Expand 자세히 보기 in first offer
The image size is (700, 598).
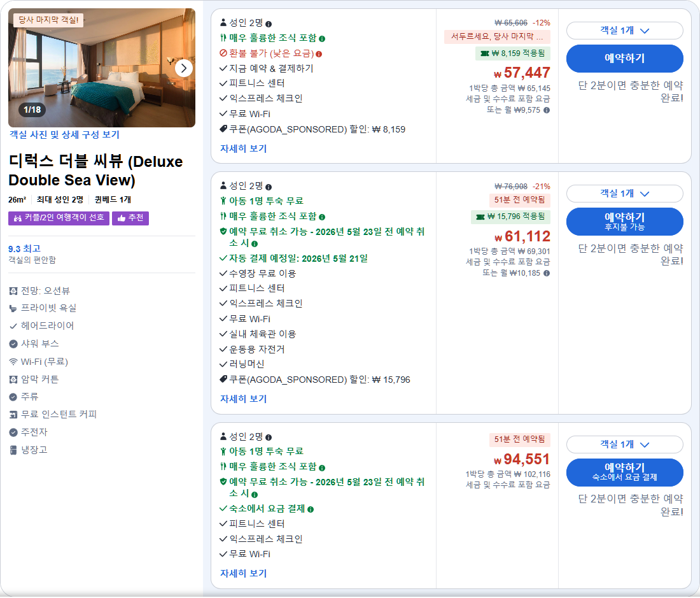[x=243, y=149]
